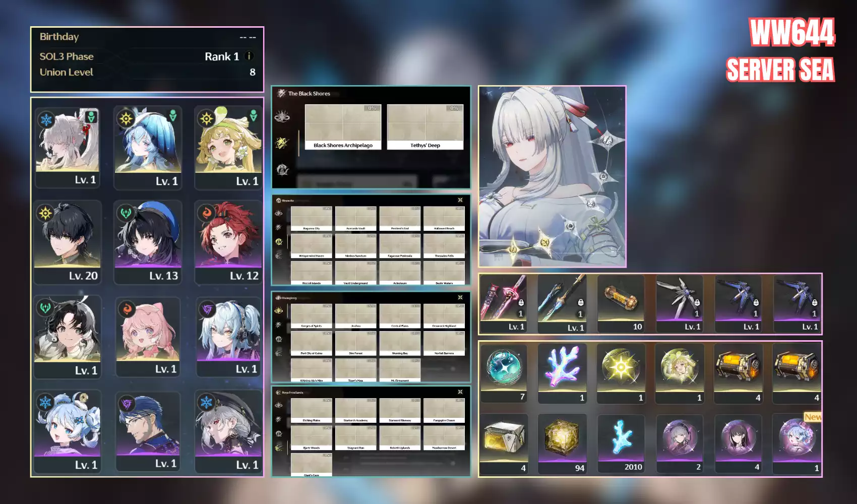Select the Black Shores region icon in the Huanglong panel
The width and height of the screenshot is (857, 504).
tap(279, 325)
